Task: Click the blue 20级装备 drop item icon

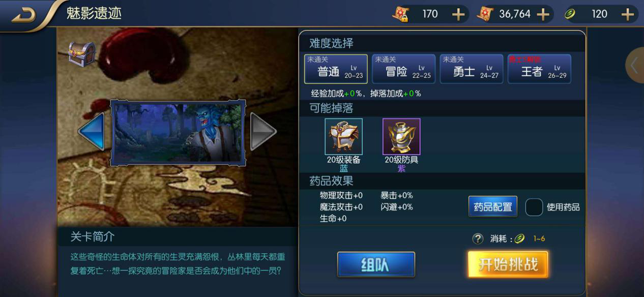Action: [344, 136]
